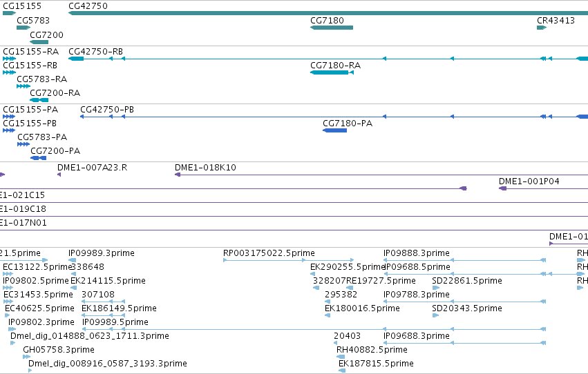The width and height of the screenshot is (588, 374).
Task: Click the CG5783-PA protein label
Action: tap(42, 137)
